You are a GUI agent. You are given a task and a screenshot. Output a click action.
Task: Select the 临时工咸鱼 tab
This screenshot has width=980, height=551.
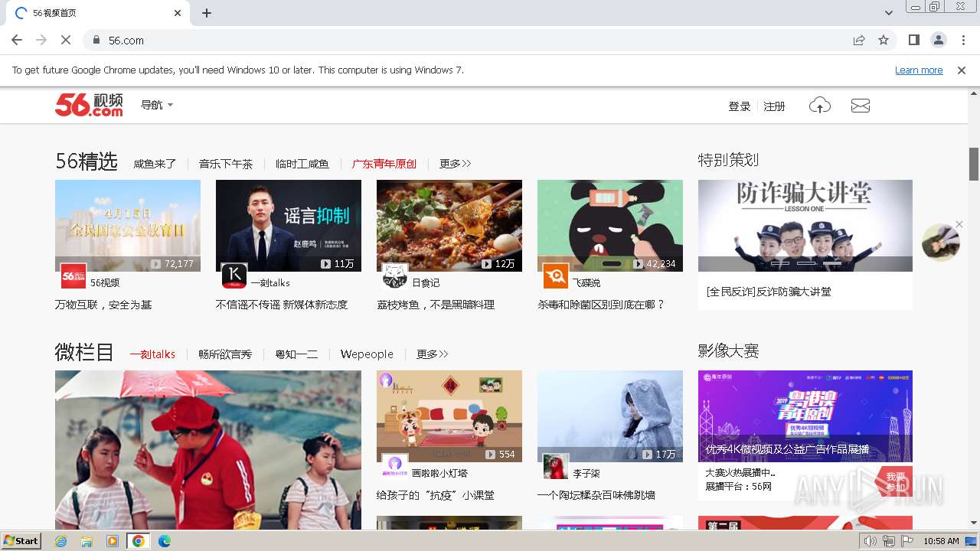[302, 164]
